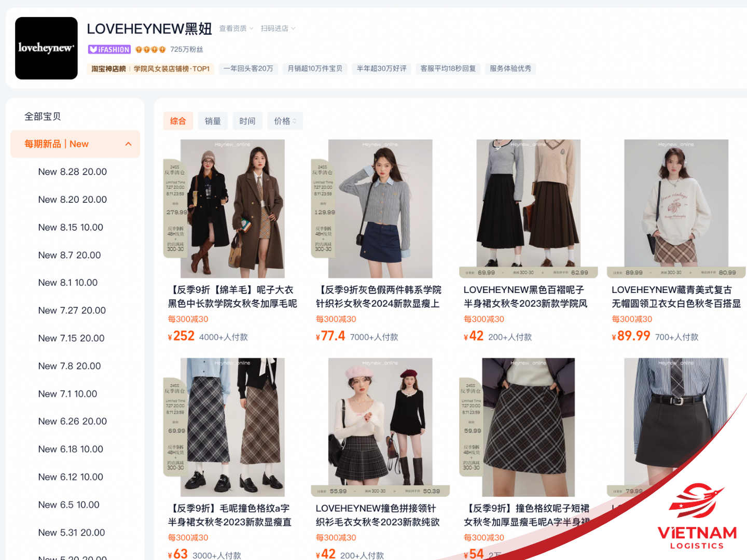
Task: Open the striped shirt black skirt image
Action: pyautogui.click(x=676, y=427)
